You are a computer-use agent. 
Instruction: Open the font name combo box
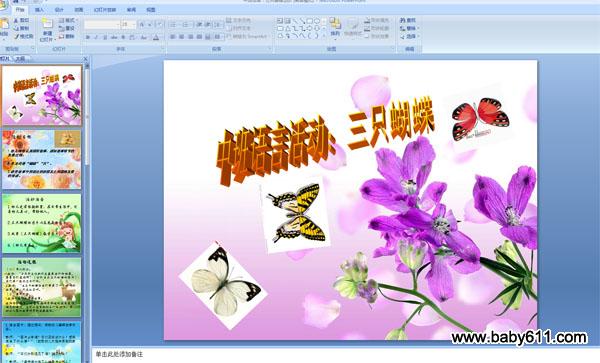102,24
